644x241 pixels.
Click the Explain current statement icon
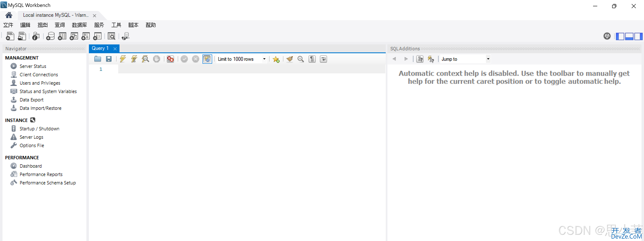[145, 59]
